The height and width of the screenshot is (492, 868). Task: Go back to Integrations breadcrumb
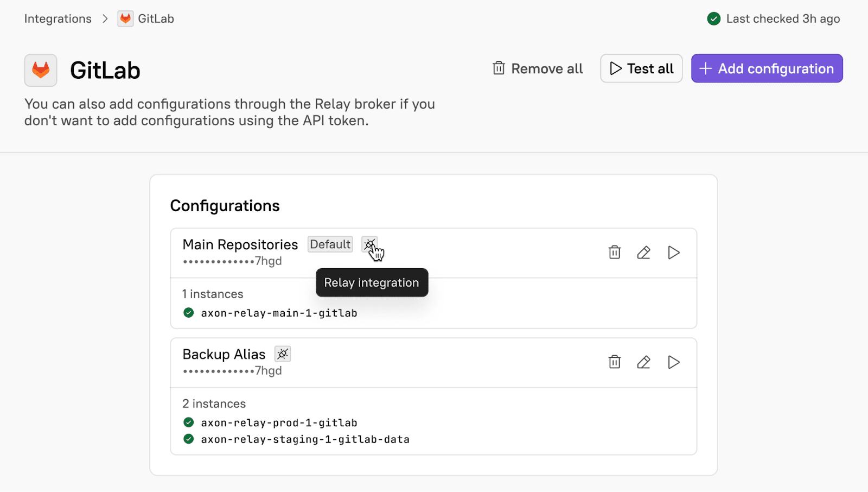point(58,18)
